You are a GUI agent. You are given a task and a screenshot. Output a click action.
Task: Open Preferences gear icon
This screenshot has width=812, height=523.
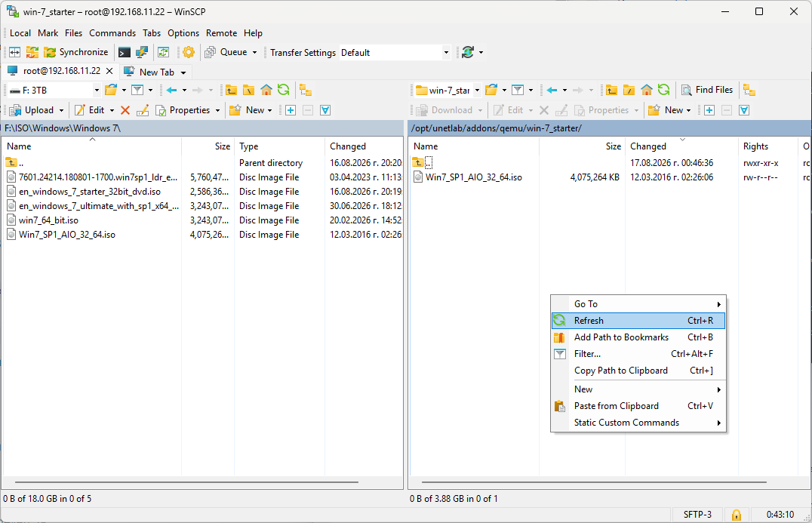[189, 52]
